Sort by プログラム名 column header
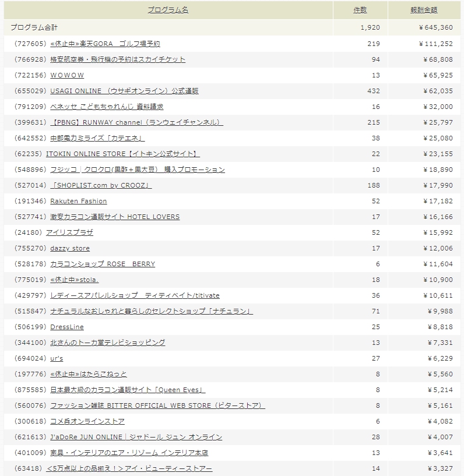Viewport: 464px width, 476px height. (x=168, y=10)
